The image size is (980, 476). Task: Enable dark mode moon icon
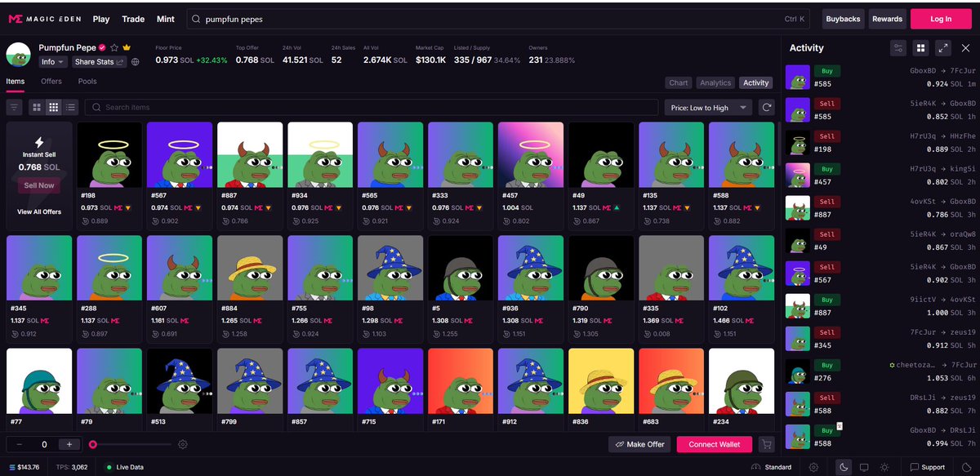[x=844, y=467]
